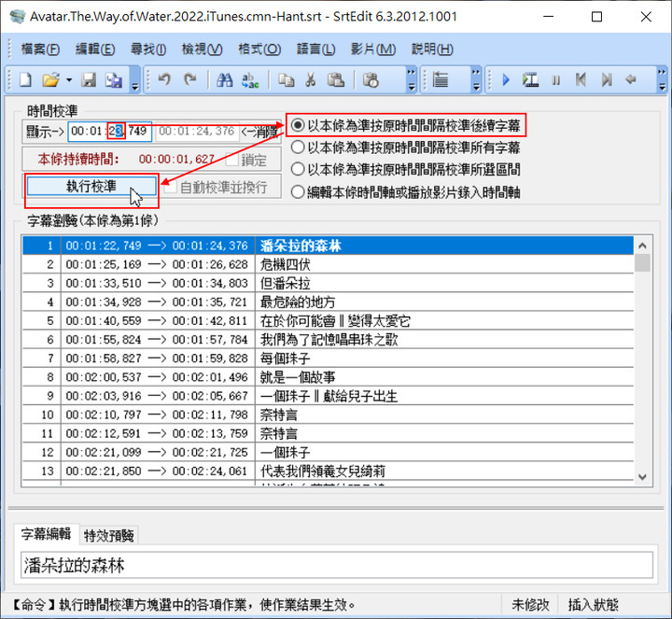Click the clipboard with clock icon

point(371,79)
